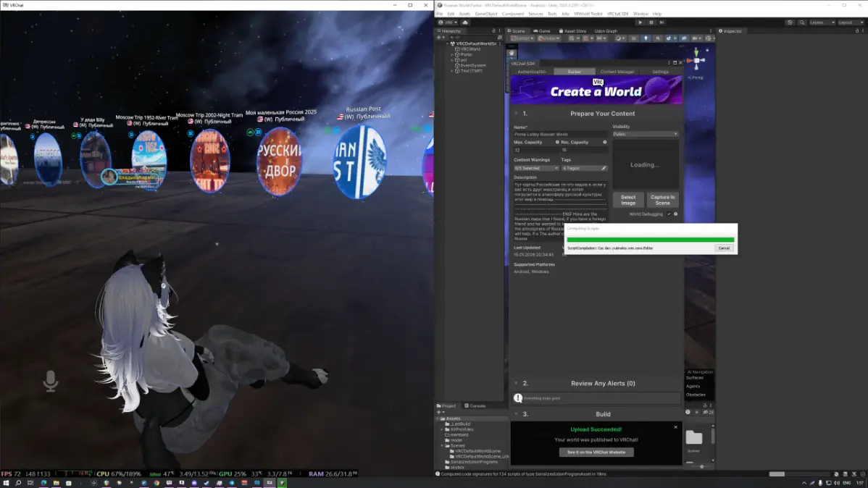Toggle 2D view in Scene toolbar
Image resolution: width=868 pixels, height=488 pixels.
point(634,38)
